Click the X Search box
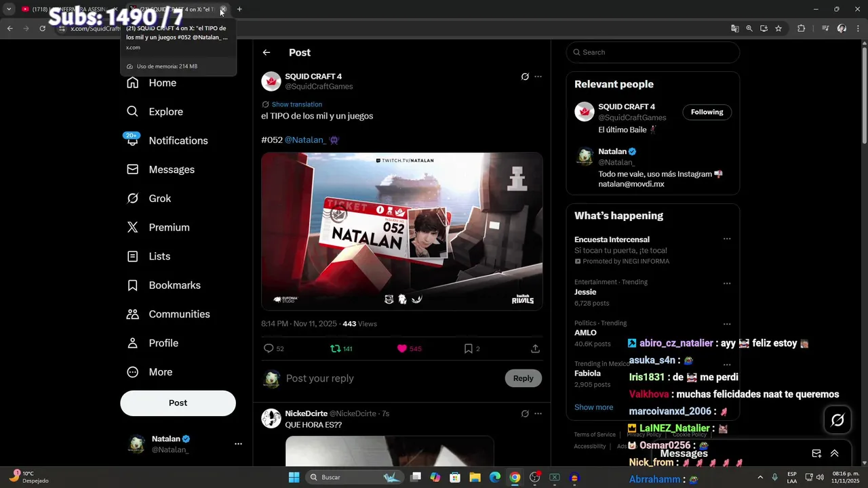 [653, 52]
